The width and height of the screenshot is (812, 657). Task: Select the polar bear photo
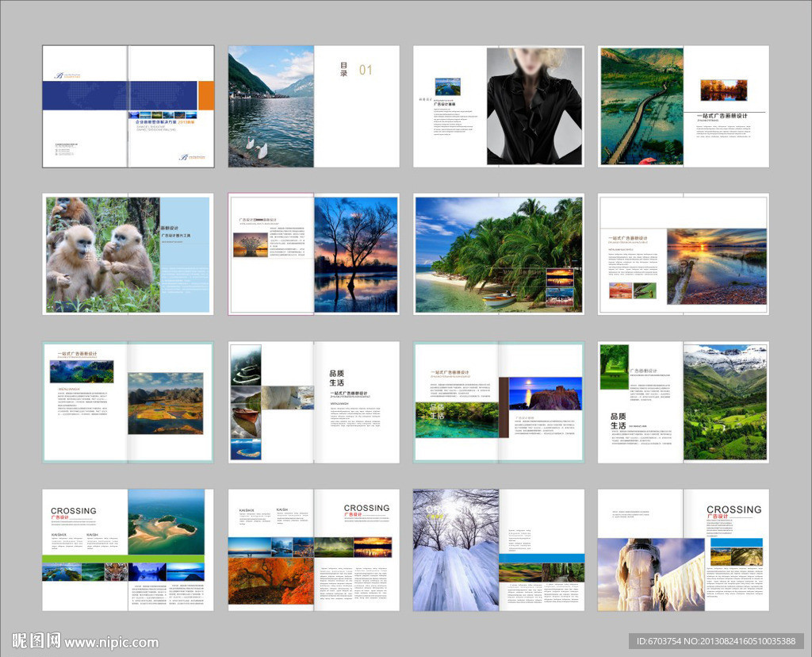pos(287,398)
